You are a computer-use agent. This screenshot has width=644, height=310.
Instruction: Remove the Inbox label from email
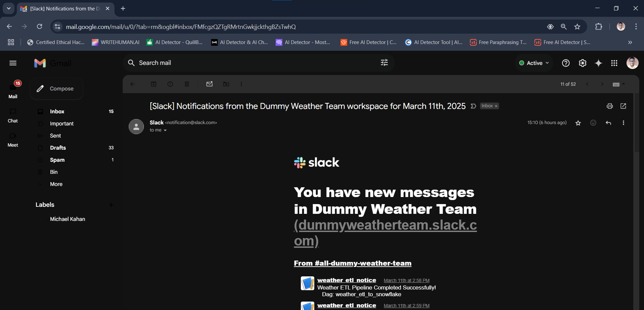click(x=496, y=106)
